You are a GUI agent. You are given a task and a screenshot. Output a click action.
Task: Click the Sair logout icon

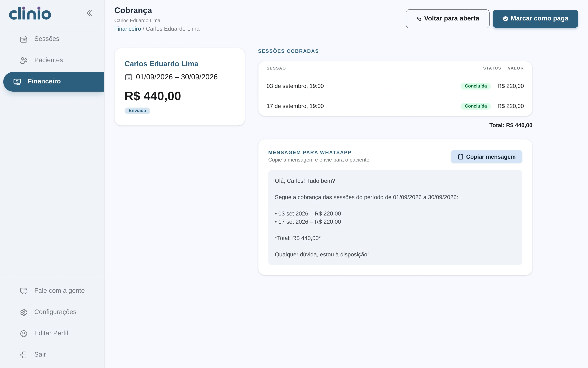coord(23,355)
